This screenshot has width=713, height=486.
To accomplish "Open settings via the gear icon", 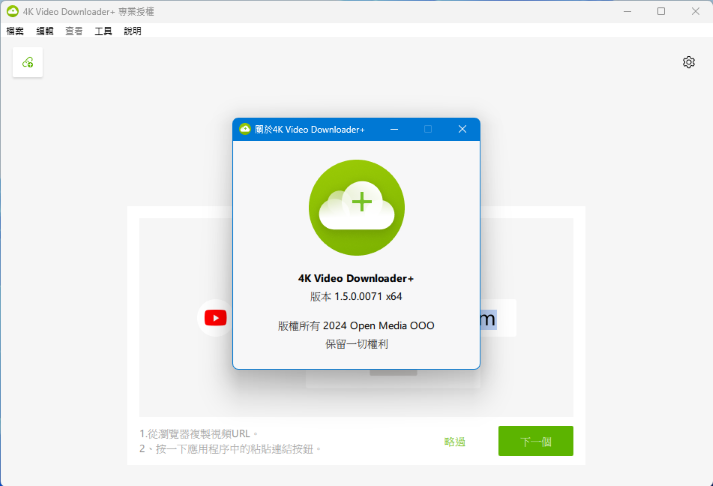I will tap(689, 62).
